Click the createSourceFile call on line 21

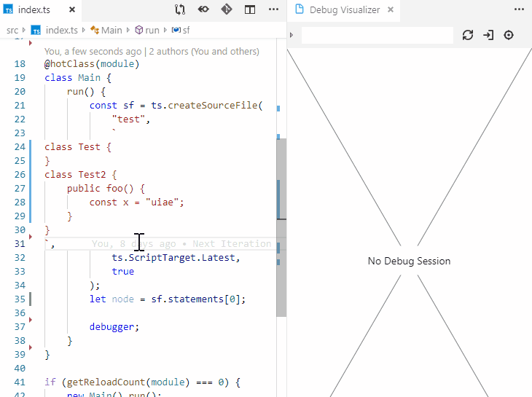tap(213, 106)
